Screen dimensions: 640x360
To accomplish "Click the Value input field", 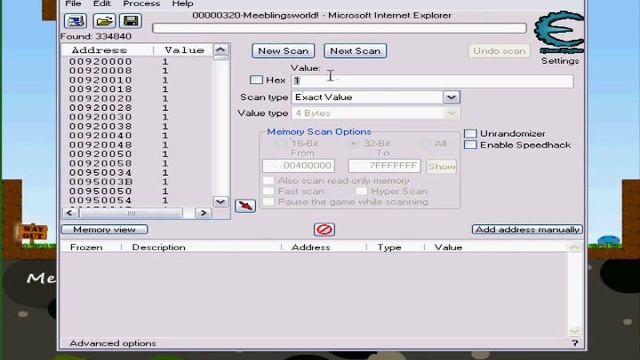I will pos(432,80).
